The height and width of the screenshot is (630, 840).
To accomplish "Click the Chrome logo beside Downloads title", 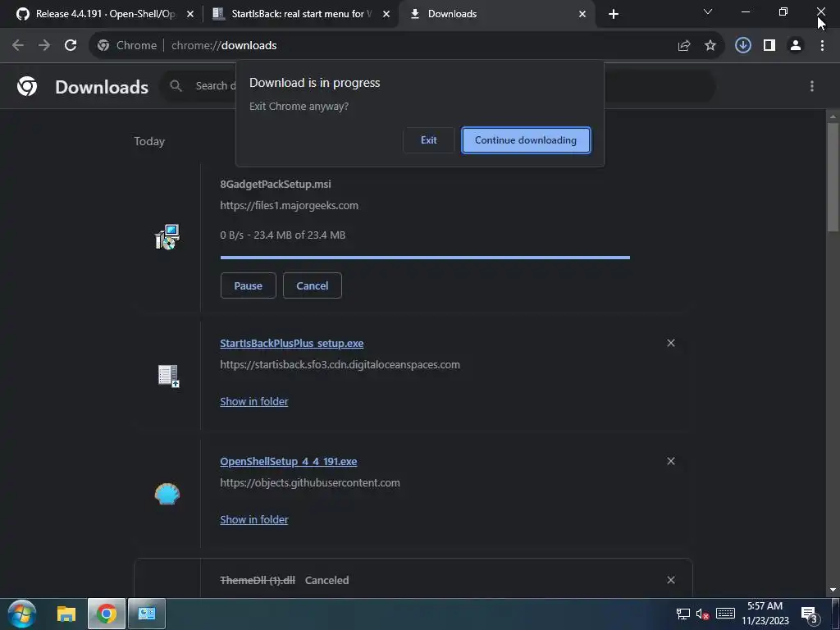I will point(27,86).
